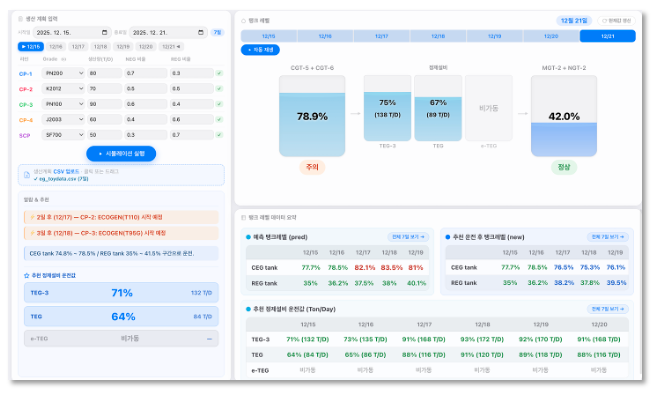The image size is (659, 403).
Task: Toggle the CP-1 row green checkmark
Action: pyautogui.click(x=219, y=73)
